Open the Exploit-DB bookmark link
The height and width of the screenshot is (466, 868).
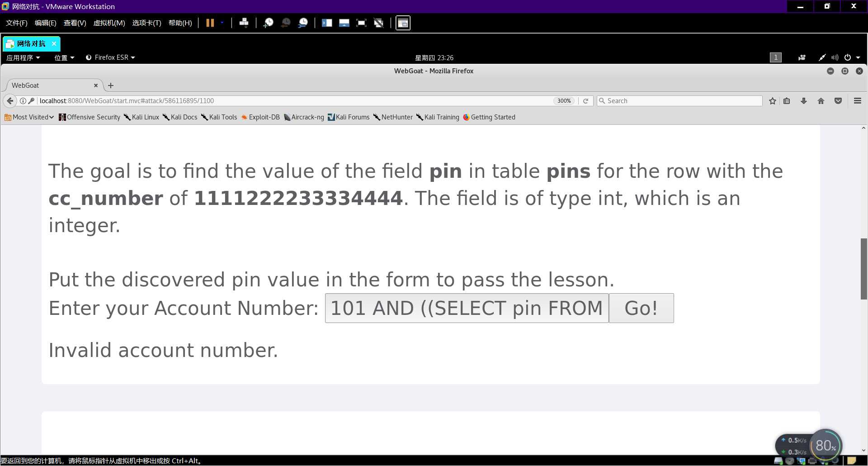[260, 117]
